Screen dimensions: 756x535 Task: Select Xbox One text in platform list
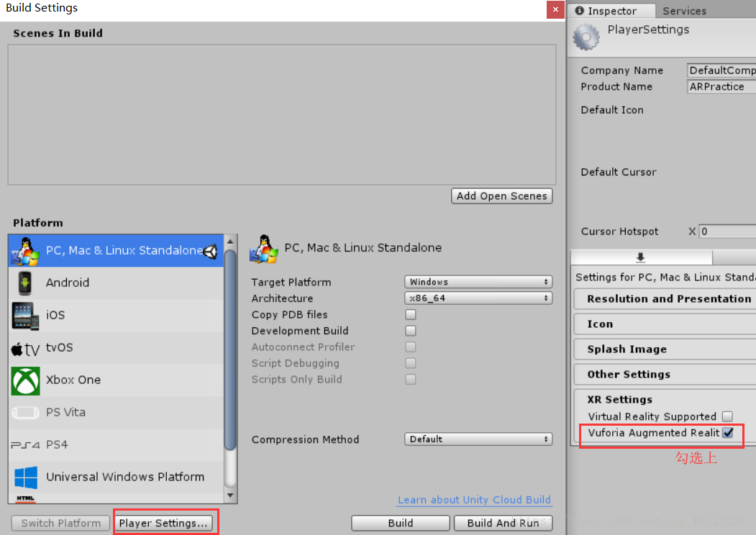click(73, 380)
